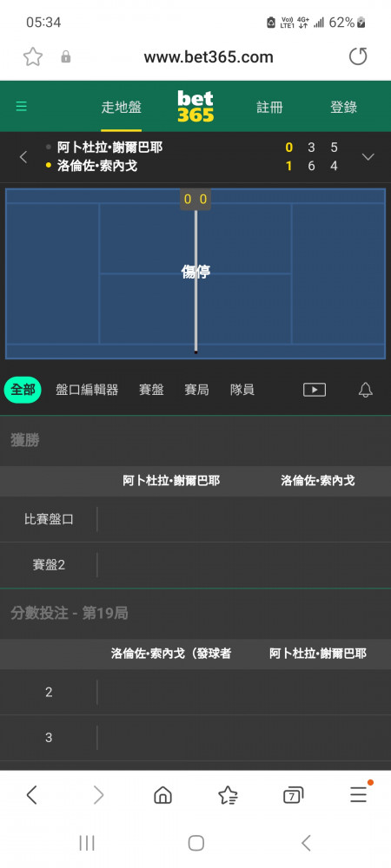Tap the 註冊 register button
The image size is (391, 868).
tap(269, 108)
